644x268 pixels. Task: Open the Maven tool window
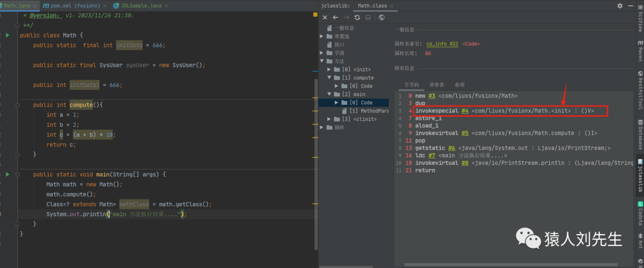click(639, 51)
